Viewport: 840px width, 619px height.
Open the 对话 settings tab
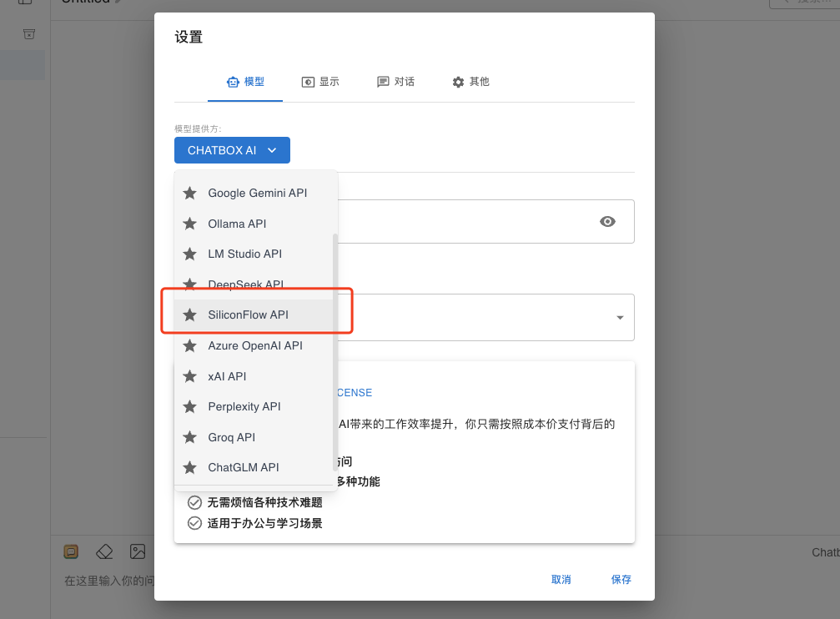pos(395,82)
